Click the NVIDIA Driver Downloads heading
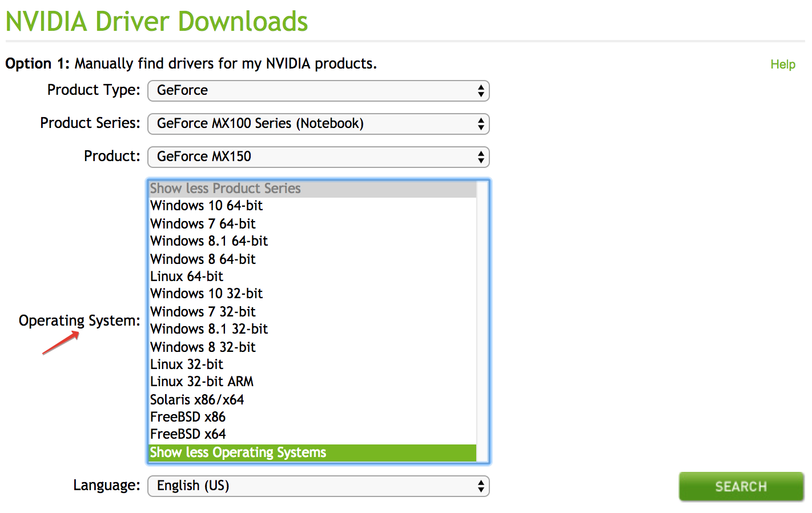This screenshot has width=812, height=513. pos(156,22)
